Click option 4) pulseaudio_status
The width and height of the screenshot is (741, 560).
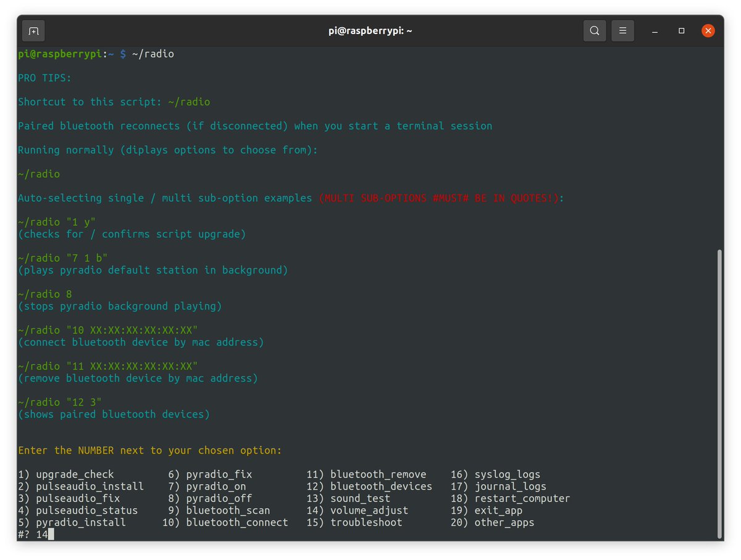pyautogui.click(x=78, y=510)
